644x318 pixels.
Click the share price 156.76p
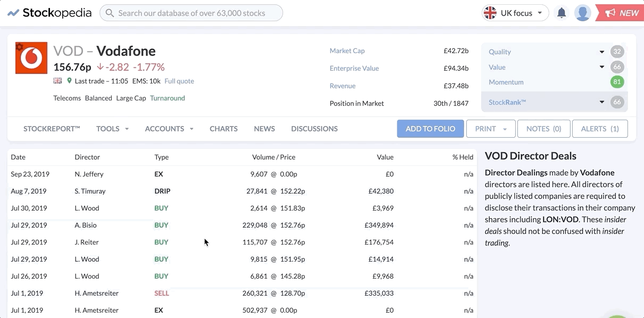[x=72, y=67]
